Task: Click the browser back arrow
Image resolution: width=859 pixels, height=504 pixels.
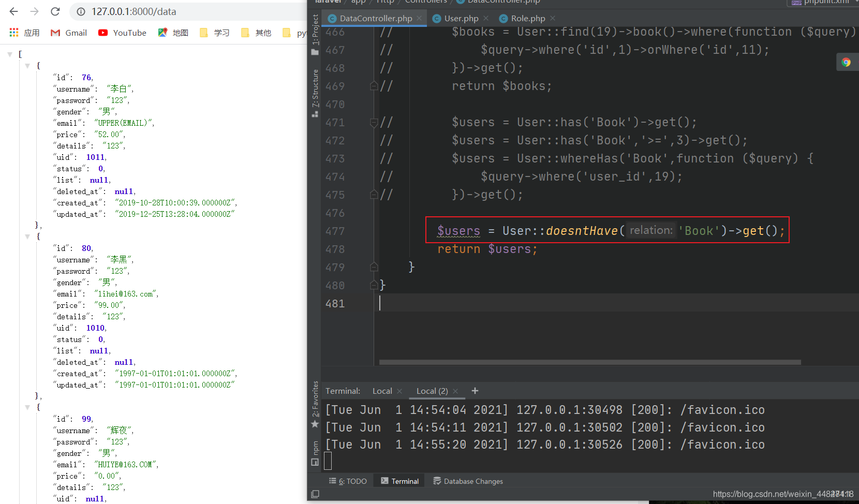Action: coord(14,11)
